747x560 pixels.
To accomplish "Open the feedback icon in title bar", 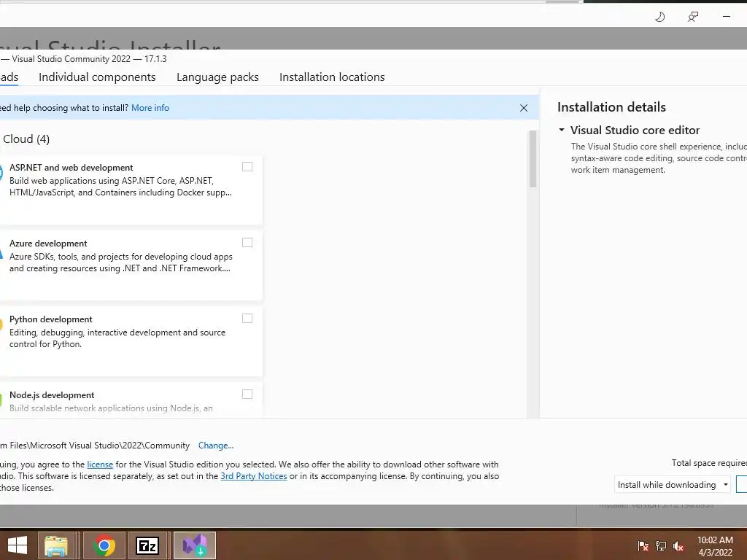I will coord(693,17).
